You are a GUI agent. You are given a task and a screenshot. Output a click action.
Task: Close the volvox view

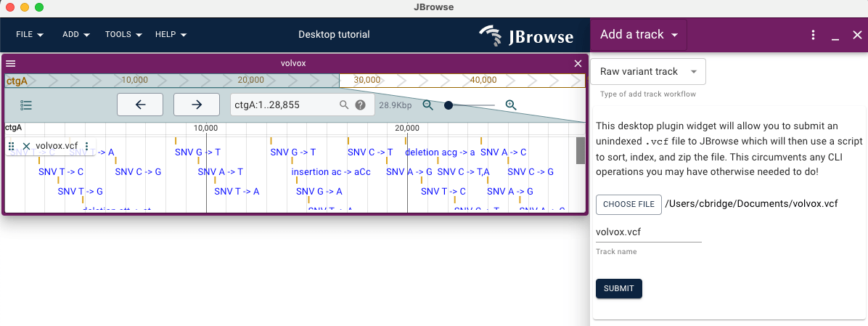[x=578, y=64]
